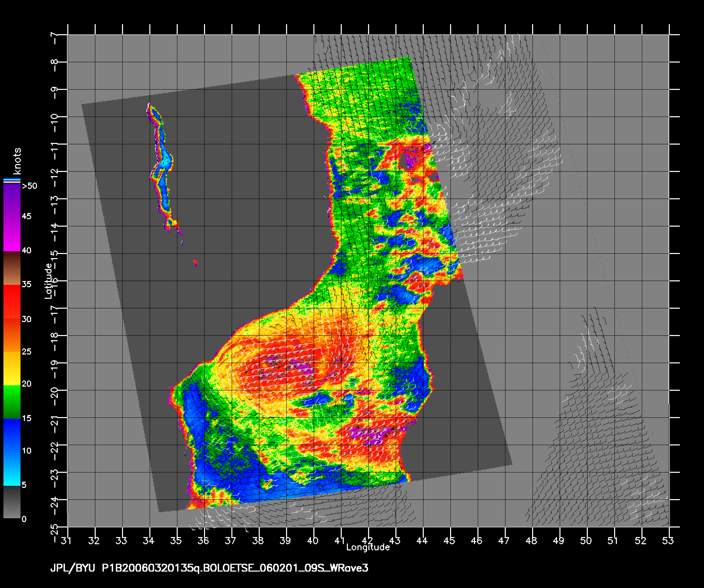Click the 'knots' color bar unit label
704x588 pixels.
[17, 161]
